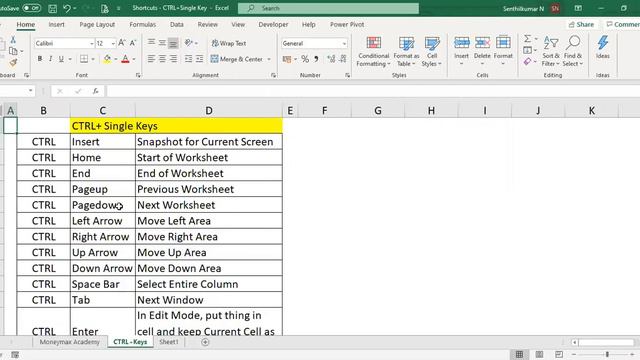
Task: Click the Format Painter brush icon
Action: tap(13, 62)
